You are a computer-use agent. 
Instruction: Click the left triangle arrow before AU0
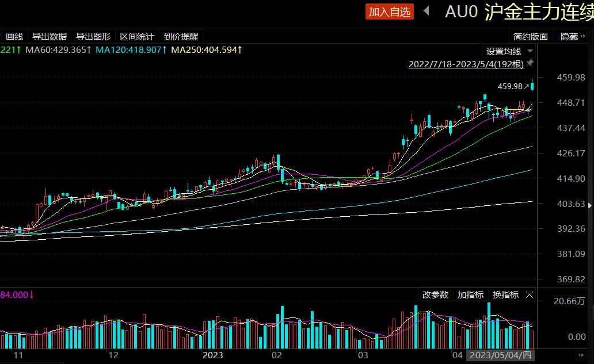coord(426,11)
